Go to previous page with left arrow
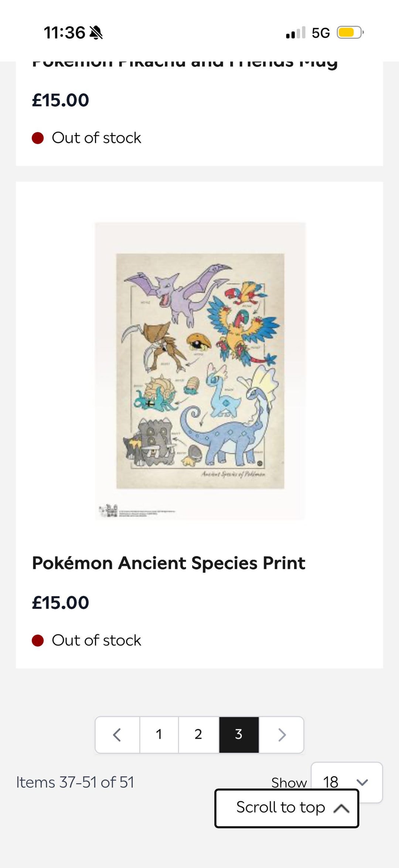The width and height of the screenshot is (399, 868). coord(117,735)
